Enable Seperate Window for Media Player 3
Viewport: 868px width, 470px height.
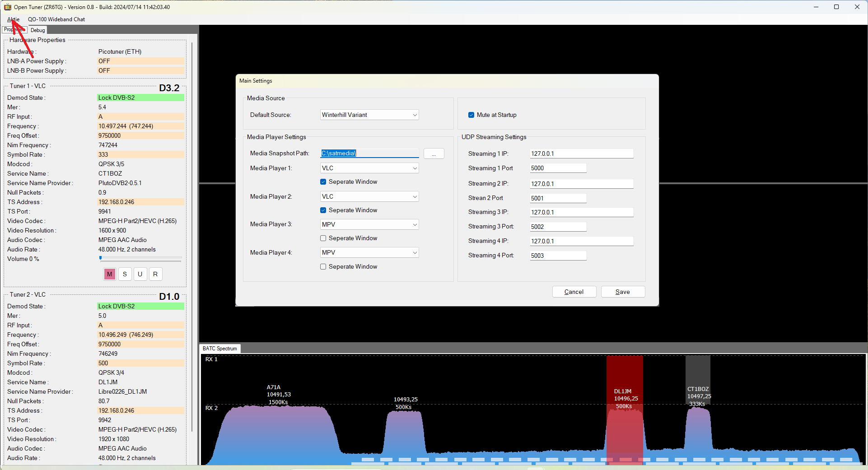click(323, 238)
